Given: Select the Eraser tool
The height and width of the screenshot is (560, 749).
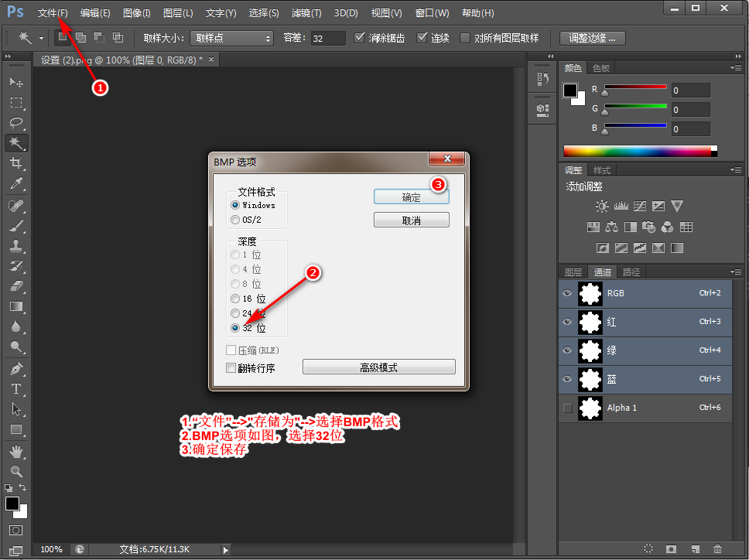Looking at the screenshot, I should click(x=16, y=286).
